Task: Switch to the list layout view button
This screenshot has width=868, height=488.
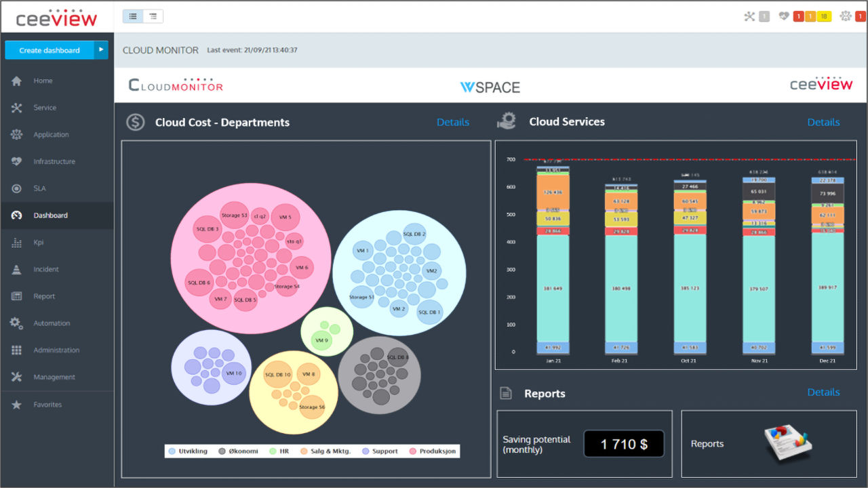Action: 133,16
